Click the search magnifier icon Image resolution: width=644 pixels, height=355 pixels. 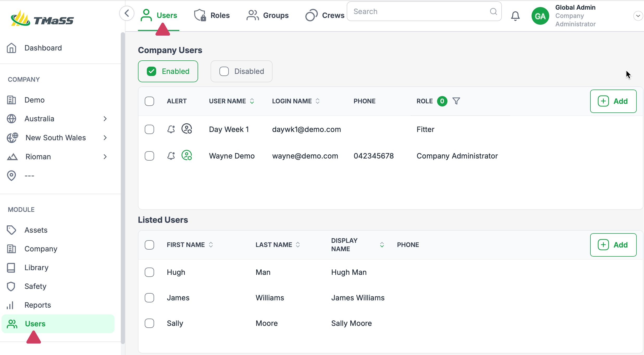pos(493,11)
